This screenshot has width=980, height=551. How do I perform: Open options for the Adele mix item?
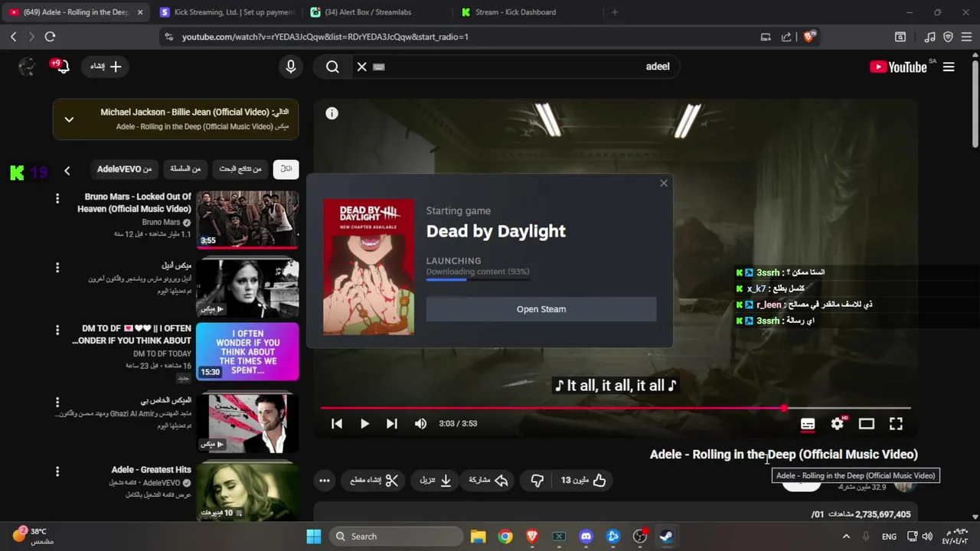coord(57,267)
